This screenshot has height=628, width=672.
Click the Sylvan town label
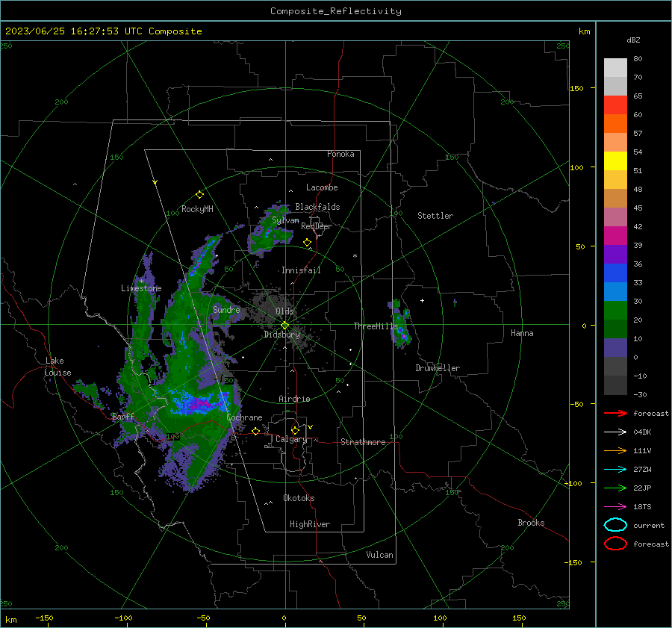285,220
